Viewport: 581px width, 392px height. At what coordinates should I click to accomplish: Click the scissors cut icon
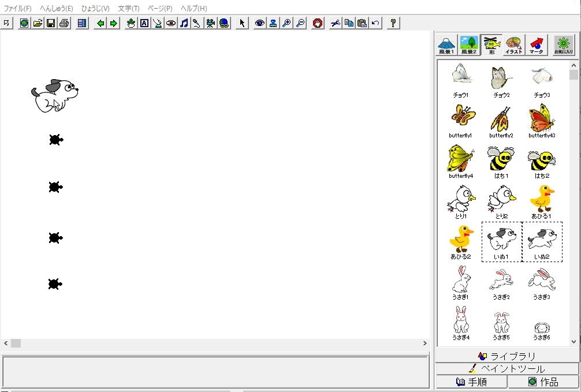(336, 23)
